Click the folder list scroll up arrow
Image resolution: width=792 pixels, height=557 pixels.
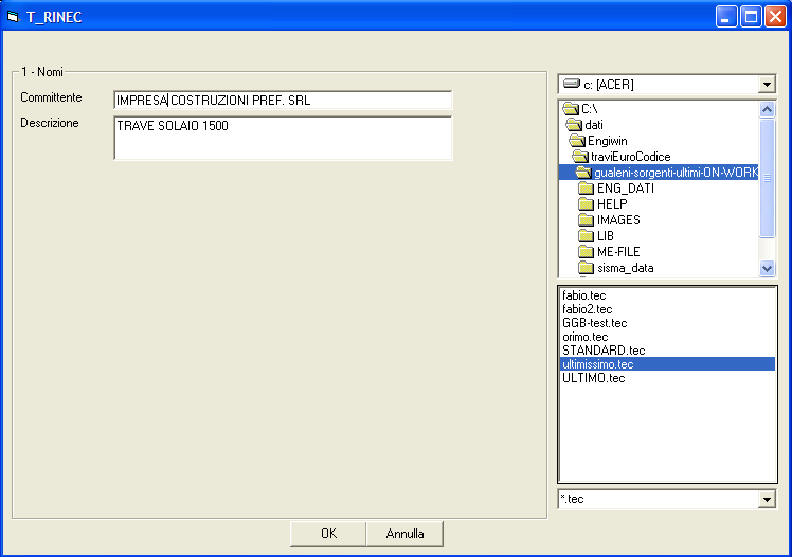point(767,110)
